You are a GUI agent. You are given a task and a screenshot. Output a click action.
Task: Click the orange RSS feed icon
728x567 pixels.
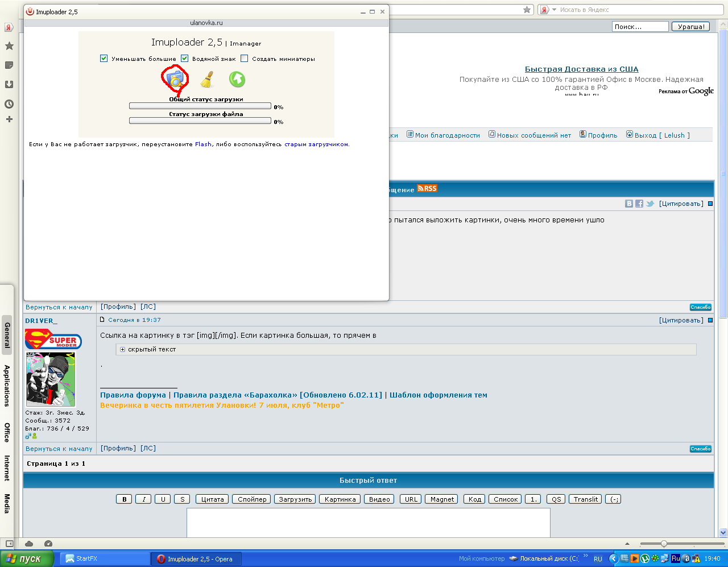[427, 189]
